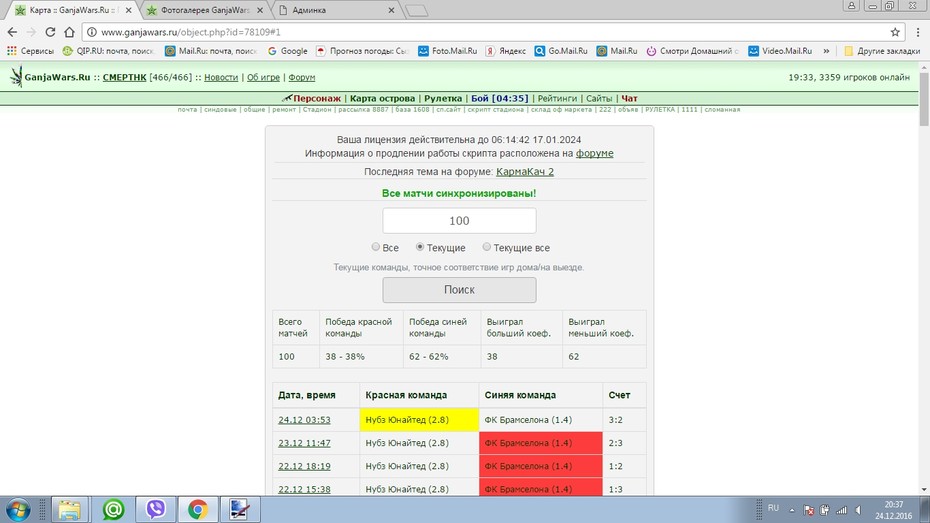Open the QIP.RU bookmark
This screenshot has width=930, height=523.
pyautogui.click(x=109, y=51)
